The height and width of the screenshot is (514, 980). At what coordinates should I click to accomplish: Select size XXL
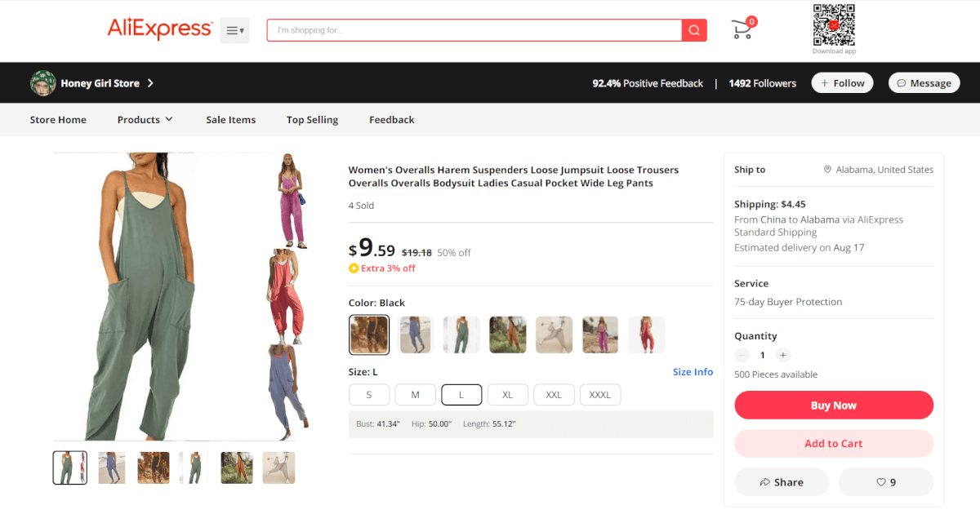554,395
